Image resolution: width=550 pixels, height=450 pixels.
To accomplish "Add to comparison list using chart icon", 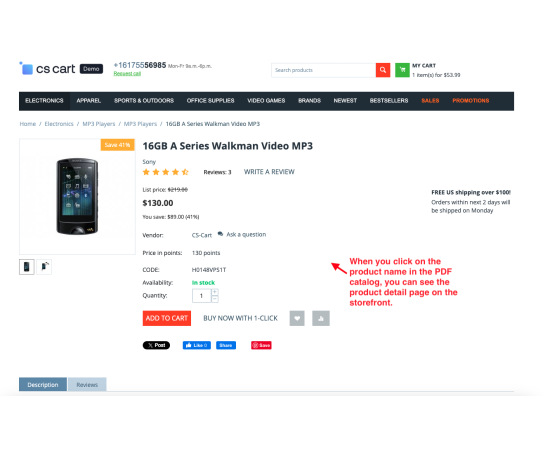I will [x=321, y=318].
